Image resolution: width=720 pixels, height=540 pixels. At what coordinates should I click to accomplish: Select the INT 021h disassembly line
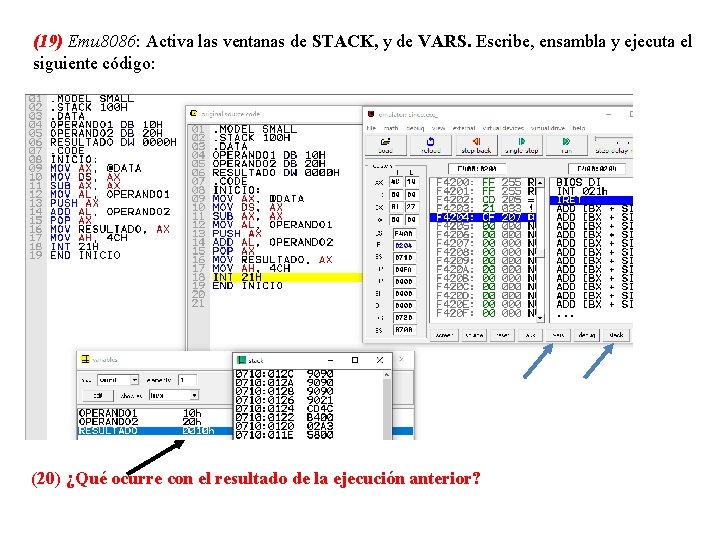(x=591, y=191)
